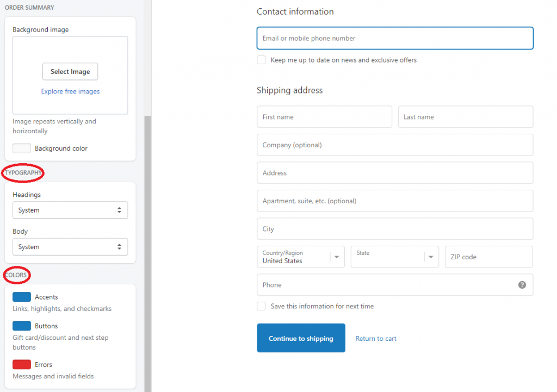The width and height of the screenshot is (557, 392).
Task: Click Continue to shipping button
Action: click(x=301, y=338)
